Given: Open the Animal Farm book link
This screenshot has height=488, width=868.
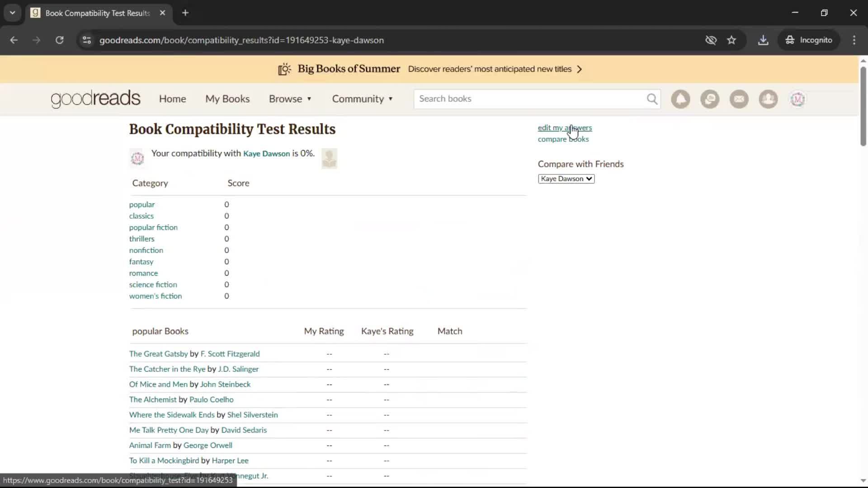Looking at the screenshot, I should pyautogui.click(x=150, y=446).
